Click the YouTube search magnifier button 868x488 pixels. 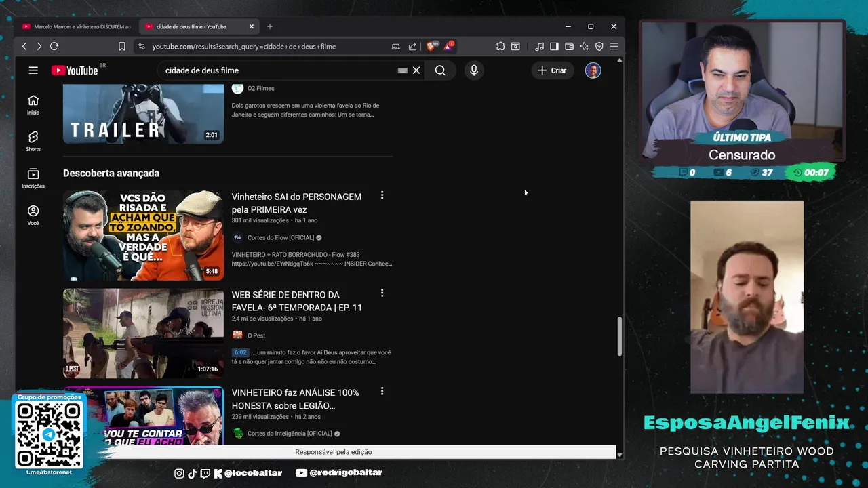coord(440,70)
